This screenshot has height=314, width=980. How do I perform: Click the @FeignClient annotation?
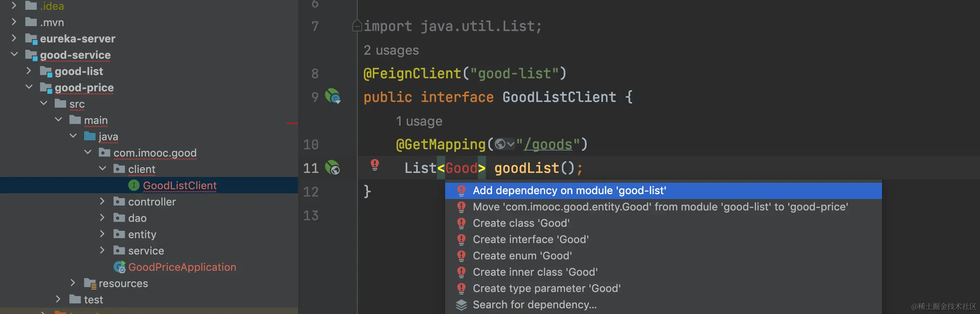(x=412, y=73)
